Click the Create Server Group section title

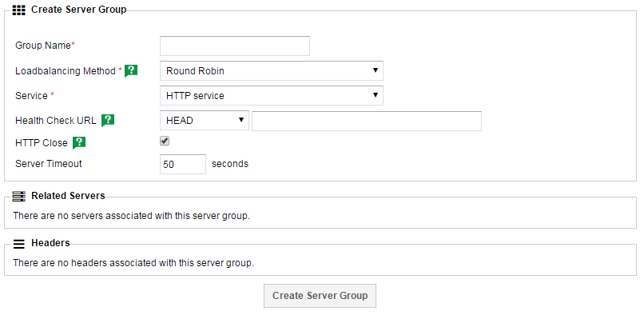point(79,10)
